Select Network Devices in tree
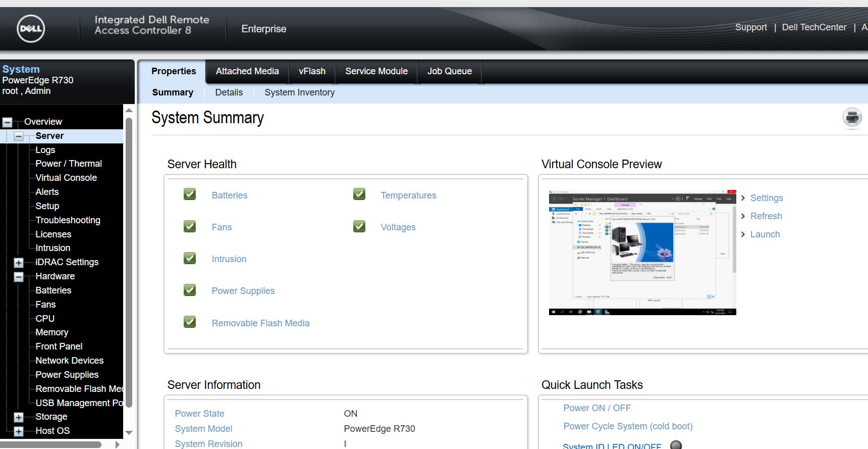Image resolution: width=868 pixels, height=449 pixels. pyautogui.click(x=69, y=361)
